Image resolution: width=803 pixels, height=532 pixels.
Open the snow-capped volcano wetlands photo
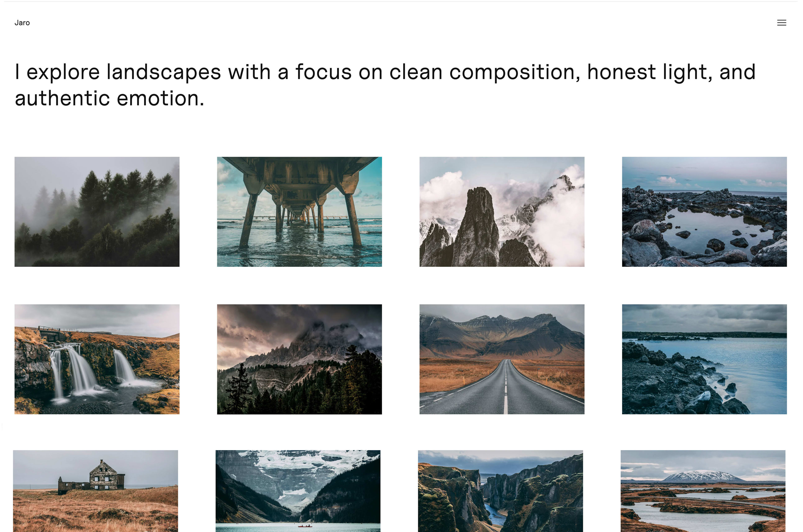[x=703, y=491]
